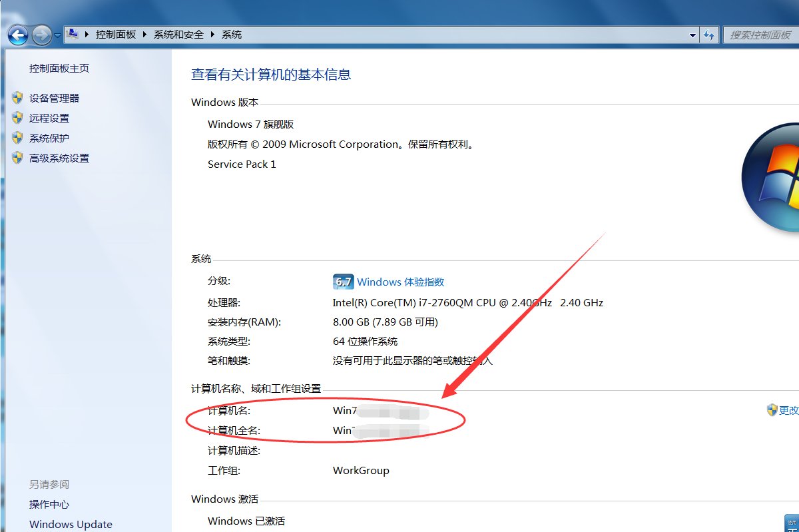Image resolution: width=799 pixels, height=532 pixels.
Task: Click the folder icon in the address bar
Action: point(73,34)
